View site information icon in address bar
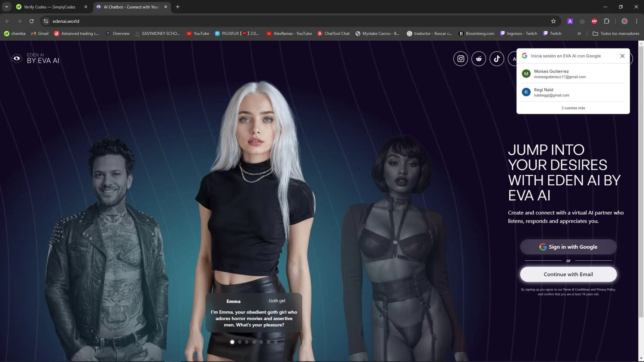This screenshot has width=644, height=362. (46, 21)
